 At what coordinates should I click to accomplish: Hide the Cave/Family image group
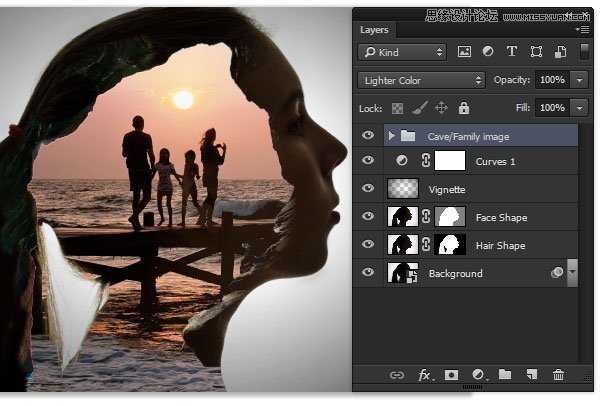point(368,135)
